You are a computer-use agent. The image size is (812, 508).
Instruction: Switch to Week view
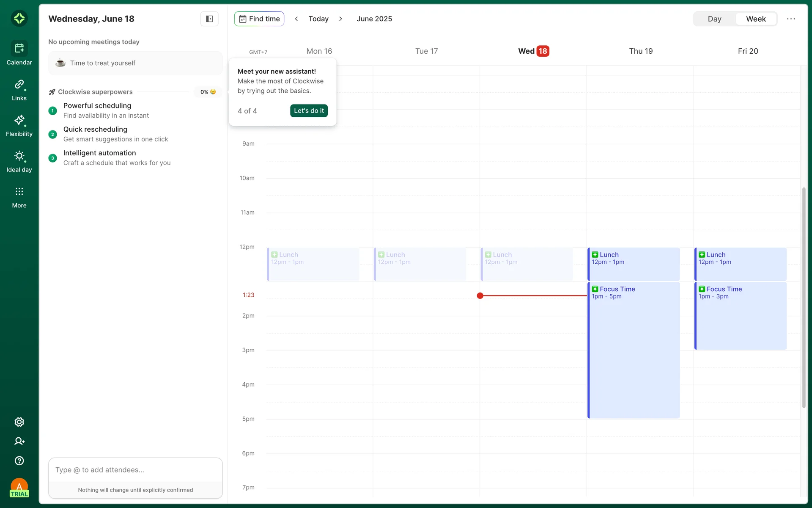pos(755,19)
